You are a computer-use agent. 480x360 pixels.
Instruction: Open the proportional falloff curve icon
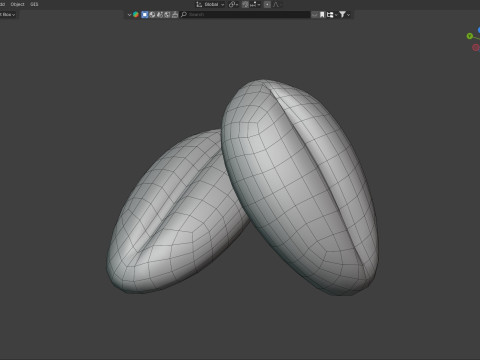click(276, 4)
